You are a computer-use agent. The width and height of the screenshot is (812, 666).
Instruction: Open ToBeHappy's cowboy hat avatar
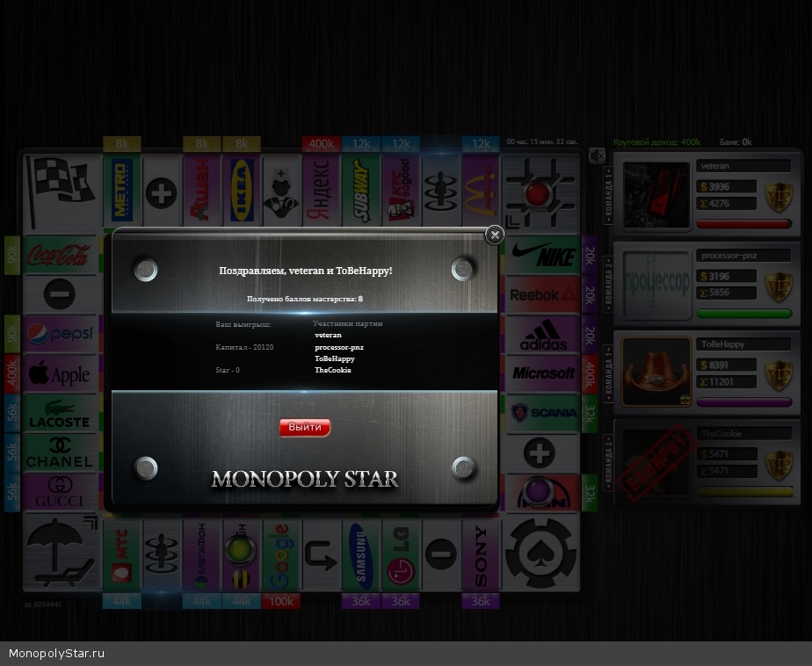(x=656, y=373)
